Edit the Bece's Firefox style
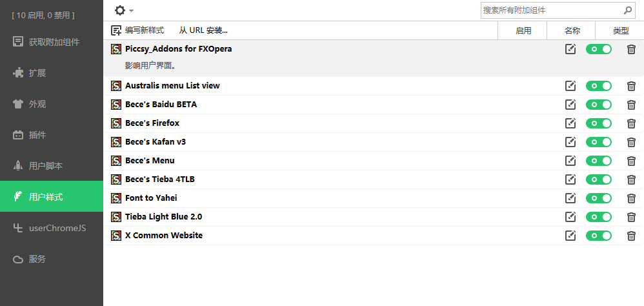 570,123
